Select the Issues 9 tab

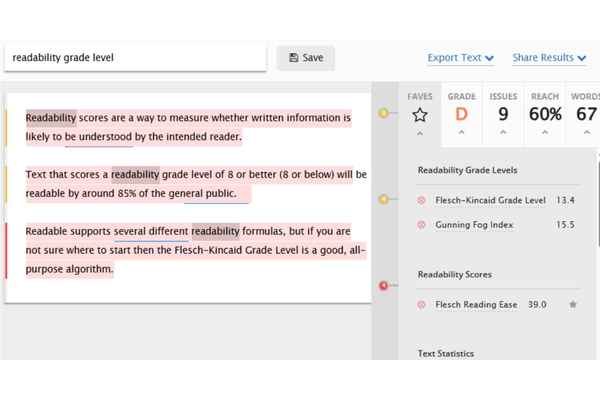pyautogui.click(x=503, y=114)
